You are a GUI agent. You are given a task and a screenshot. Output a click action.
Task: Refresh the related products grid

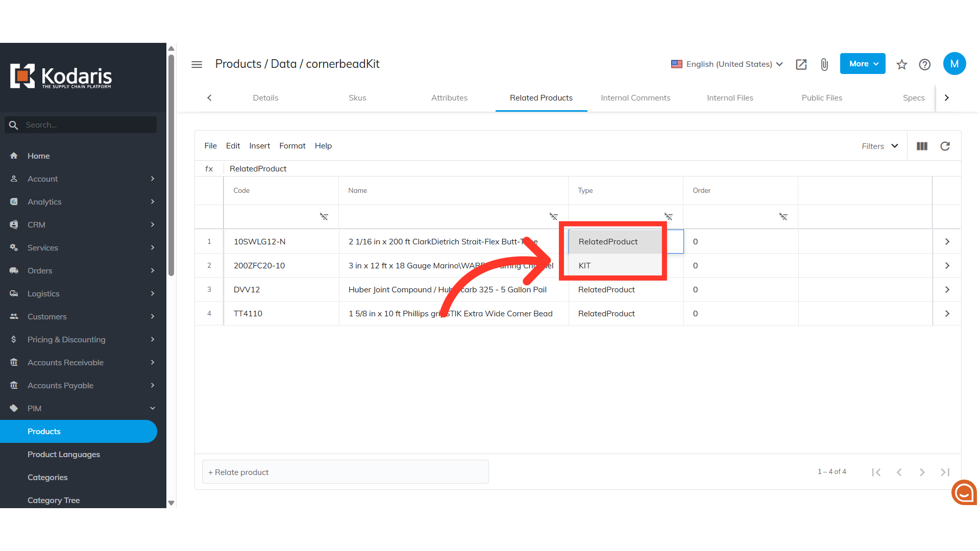coord(945,146)
